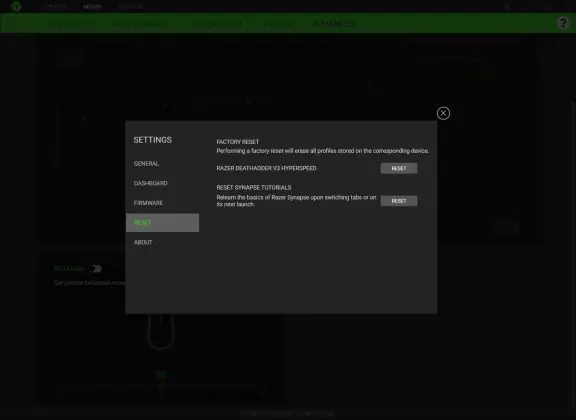Viewport: 576px width, 420px height.
Task: Click the Razer logo icon in top bar
Action: coord(16,6)
